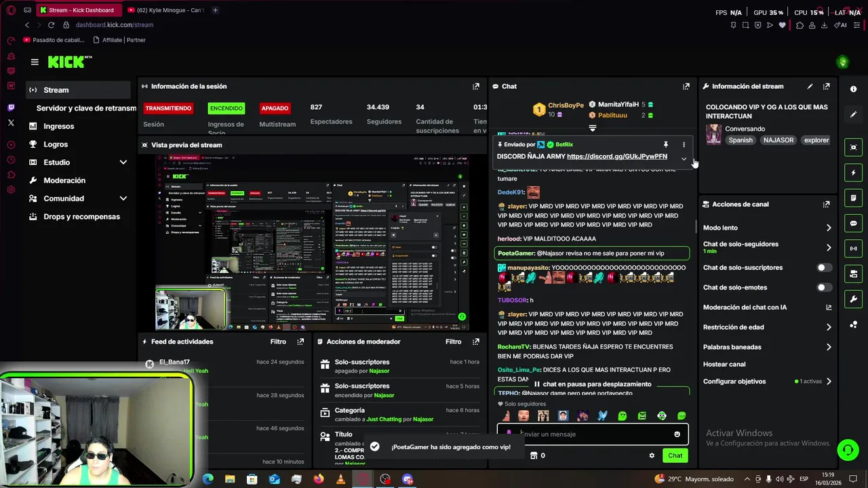Toggle Chat de solo-emotes switch

click(824, 287)
